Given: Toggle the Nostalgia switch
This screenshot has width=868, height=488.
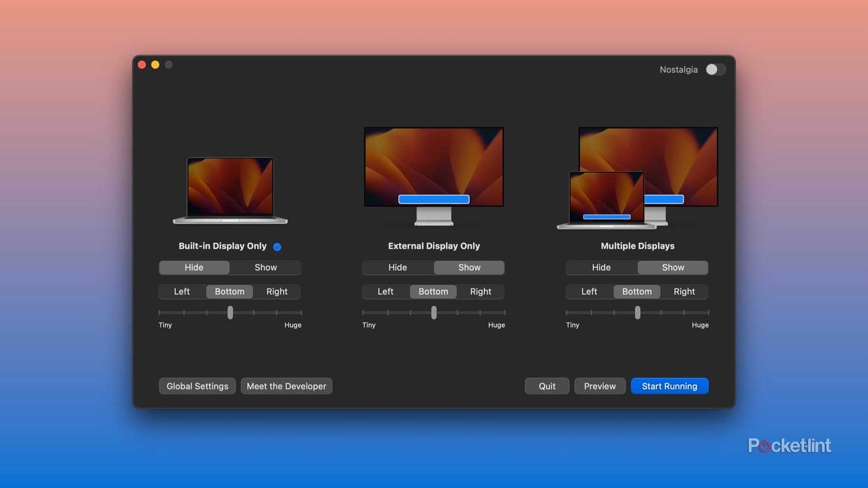Looking at the screenshot, I should (715, 69).
